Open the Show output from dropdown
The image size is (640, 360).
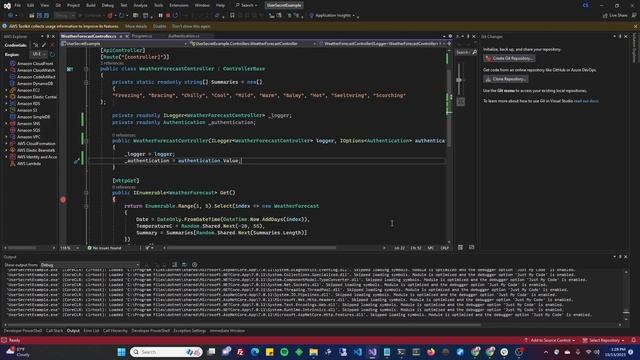[89, 265]
